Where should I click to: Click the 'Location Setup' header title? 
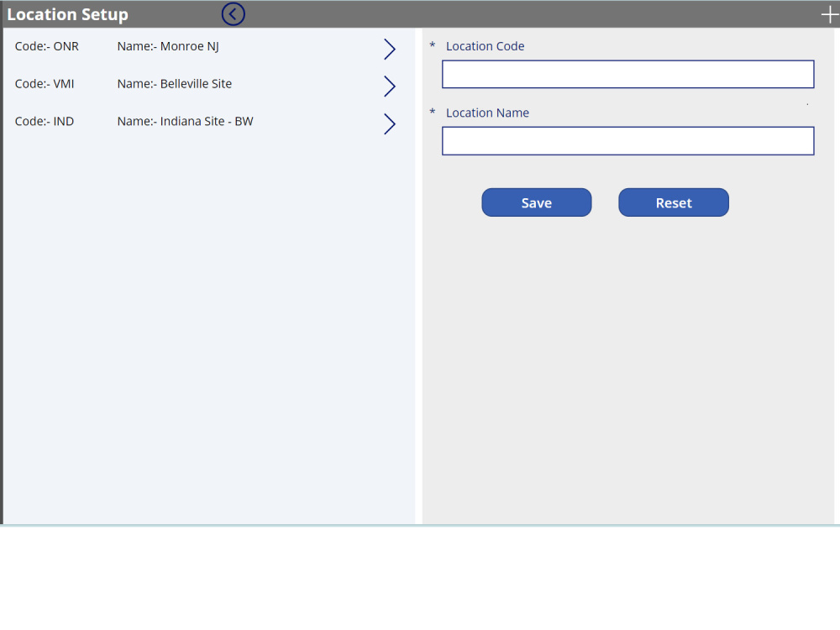tap(67, 14)
